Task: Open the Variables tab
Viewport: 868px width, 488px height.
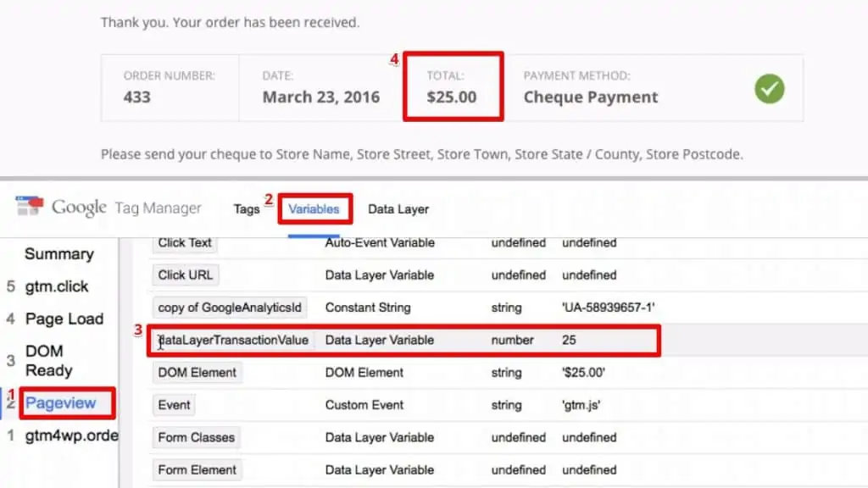Action: [x=314, y=208]
